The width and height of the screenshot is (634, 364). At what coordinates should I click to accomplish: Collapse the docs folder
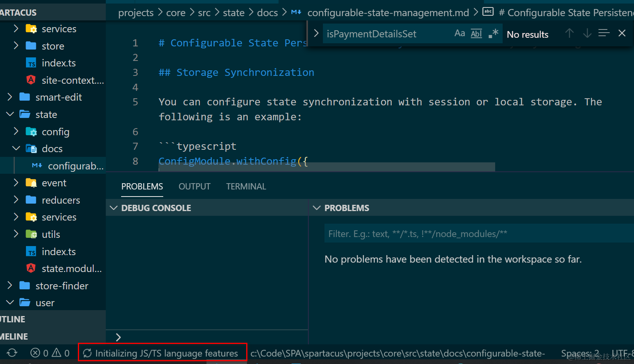tap(16, 148)
